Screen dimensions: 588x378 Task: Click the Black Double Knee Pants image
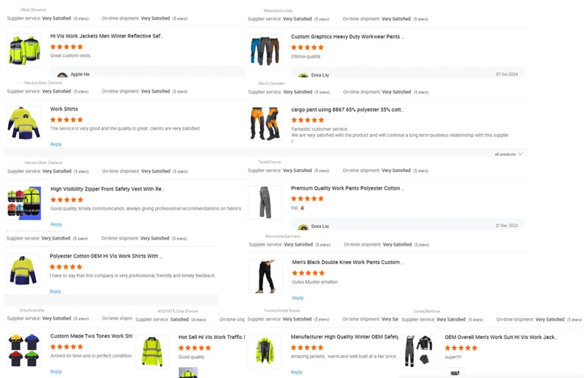pyautogui.click(x=266, y=277)
